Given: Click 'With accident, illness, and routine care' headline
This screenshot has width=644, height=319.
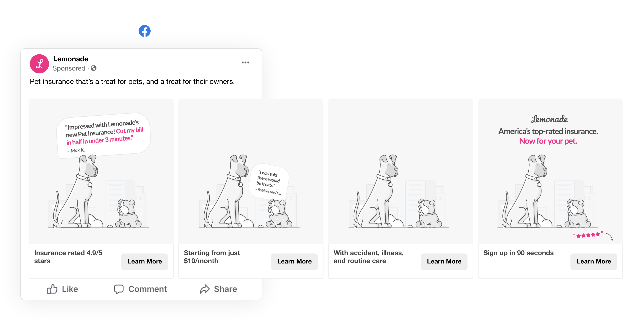Looking at the screenshot, I should pyautogui.click(x=368, y=257).
